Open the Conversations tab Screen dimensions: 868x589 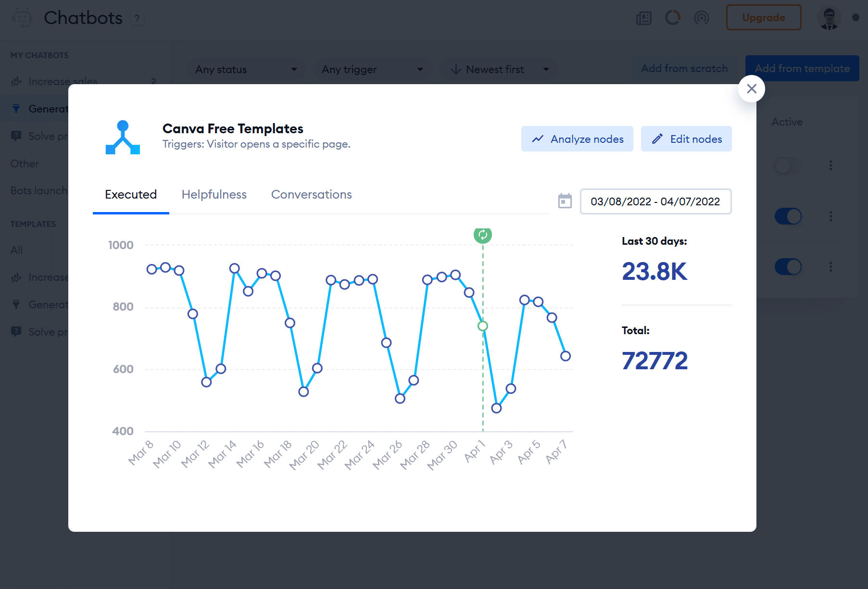pos(312,195)
